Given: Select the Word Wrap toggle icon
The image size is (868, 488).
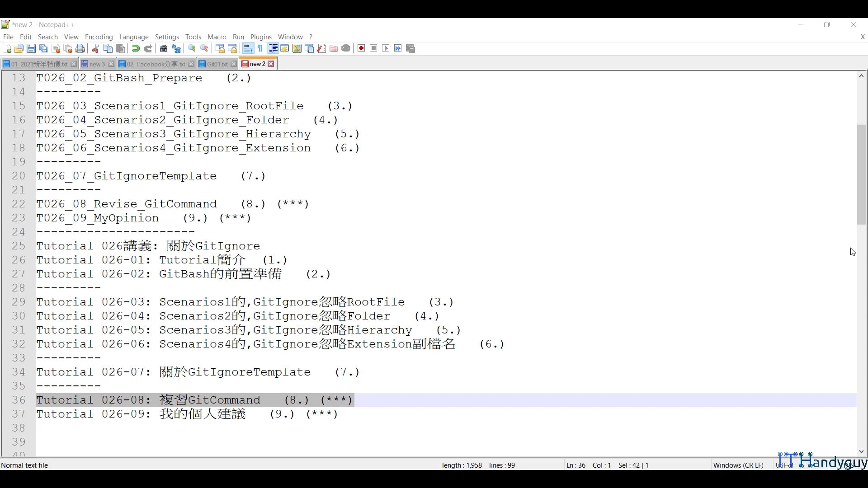Looking at the screenshot, I should pos(248,48).
